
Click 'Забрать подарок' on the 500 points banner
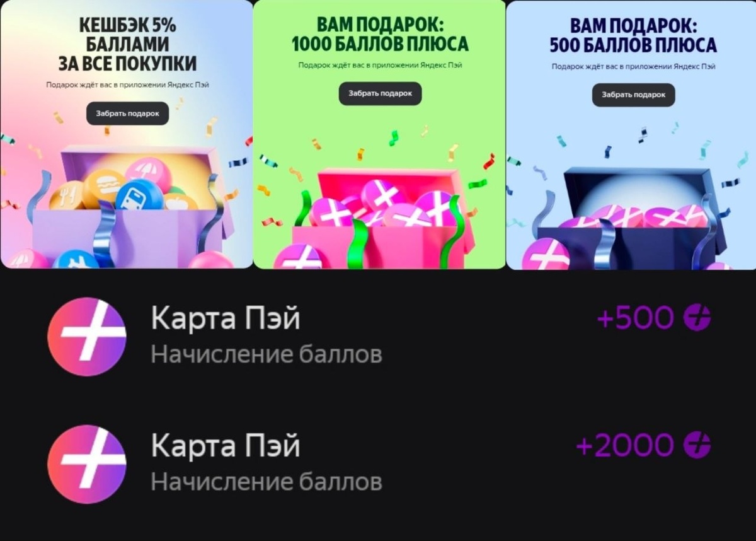(633, 95)
